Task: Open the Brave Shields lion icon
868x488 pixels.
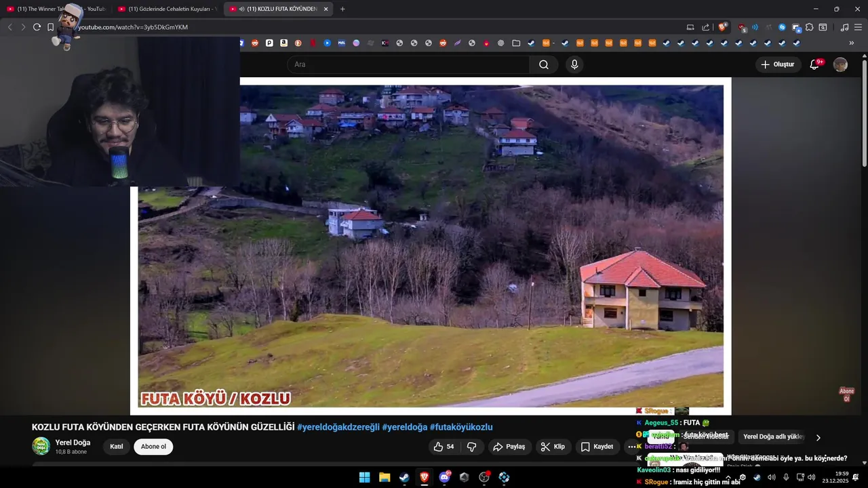Action: click(722, 27)
